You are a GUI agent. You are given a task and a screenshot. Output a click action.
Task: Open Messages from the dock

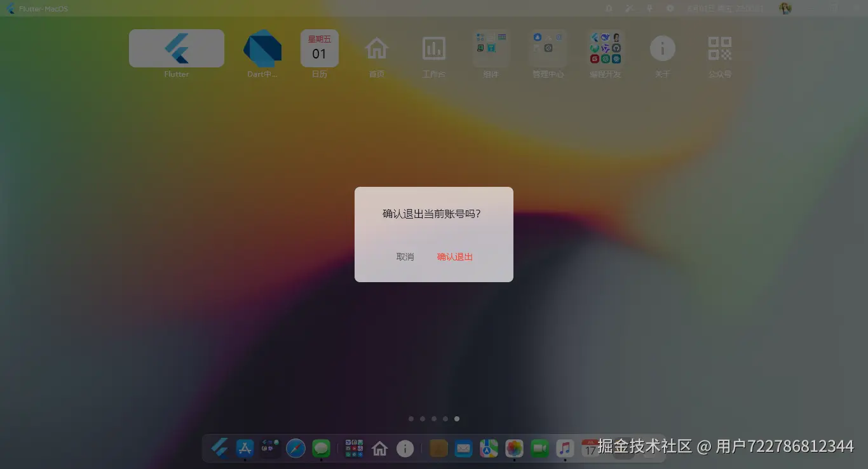321,448
